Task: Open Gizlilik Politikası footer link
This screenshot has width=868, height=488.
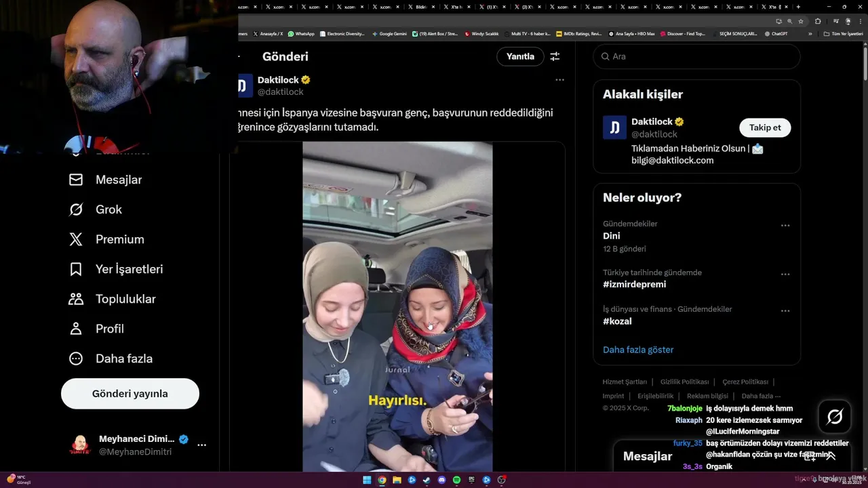Action: coord(684,382)
